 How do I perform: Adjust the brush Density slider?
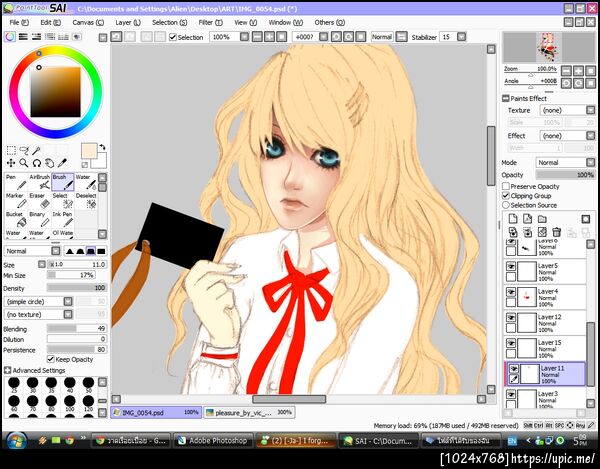[x=77, y=288]
